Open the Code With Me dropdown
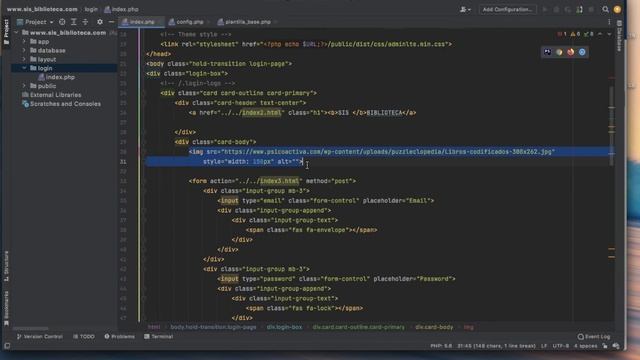The height and width of the screenshot is (360, 640). [465, 9]
